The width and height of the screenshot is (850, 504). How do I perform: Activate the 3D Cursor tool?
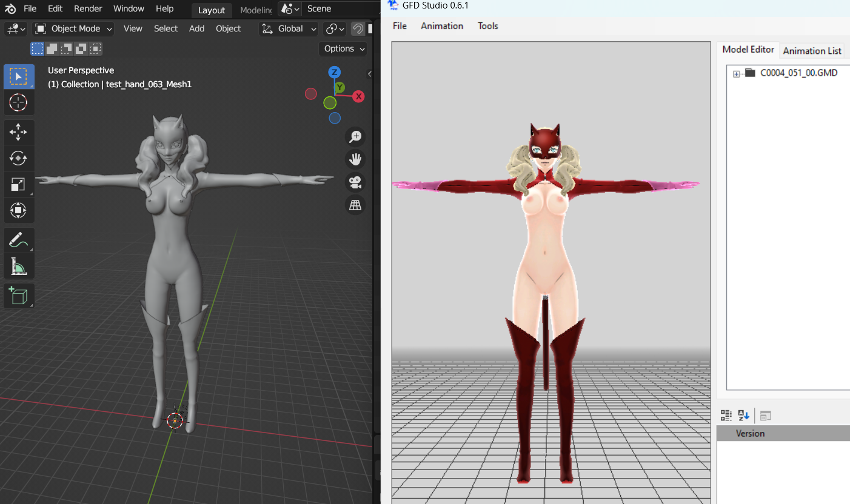pos(19,102)
